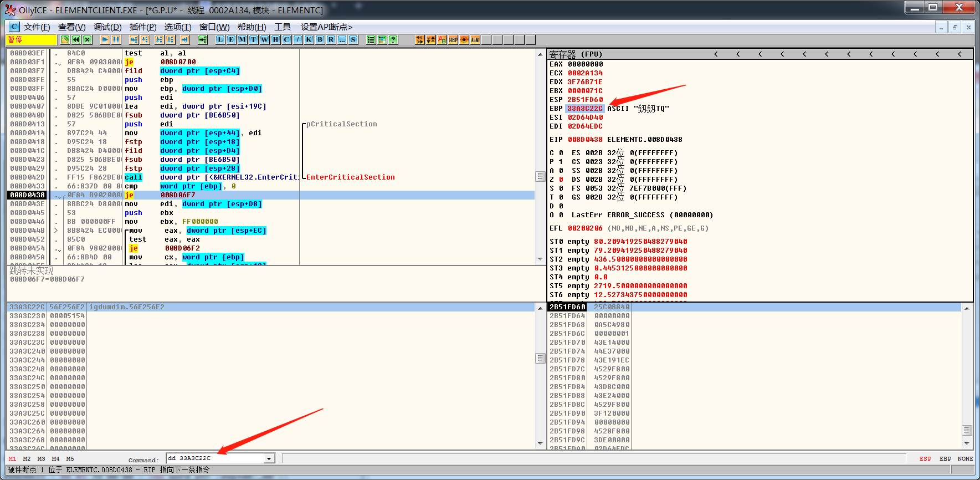Show Executable modules (E button)
Viewport: 980px width, 480px height.
pos(232,39)
